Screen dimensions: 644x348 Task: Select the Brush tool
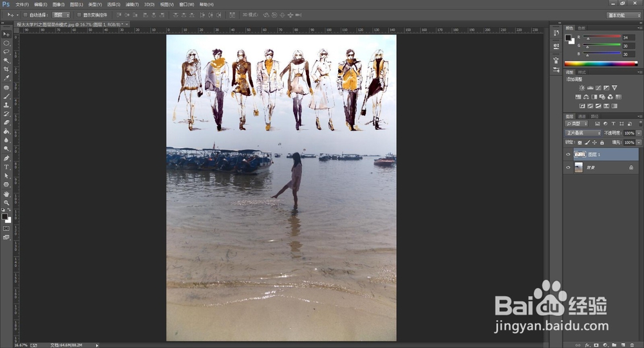[x=6, y=96]
